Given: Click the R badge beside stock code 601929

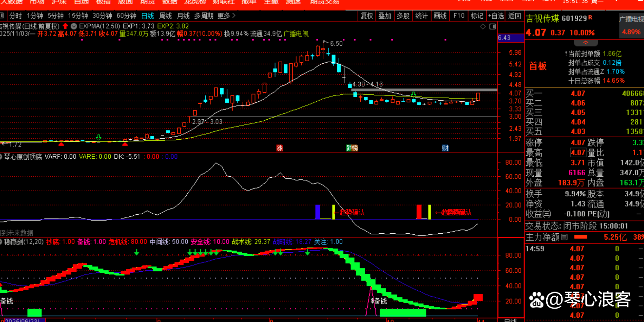Looking at the screenshot, I should [590, 18].
